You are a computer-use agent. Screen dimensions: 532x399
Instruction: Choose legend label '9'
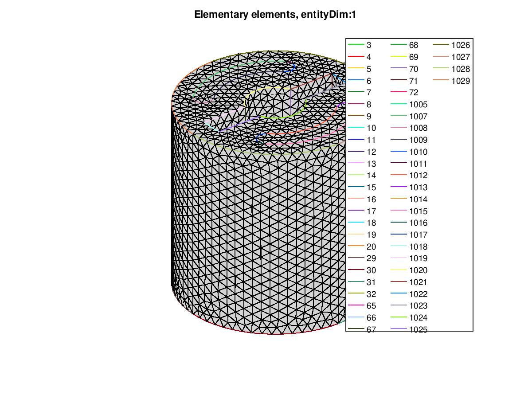[369, 117]
